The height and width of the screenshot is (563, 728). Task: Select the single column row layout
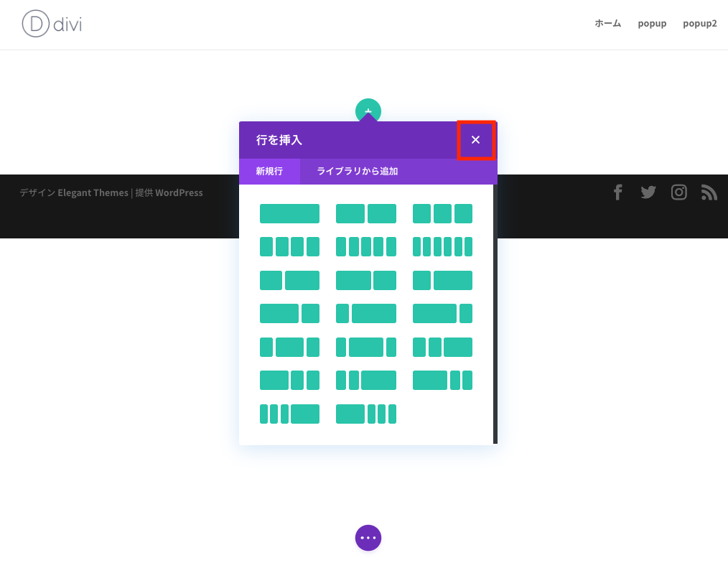[x=289, y=213]
